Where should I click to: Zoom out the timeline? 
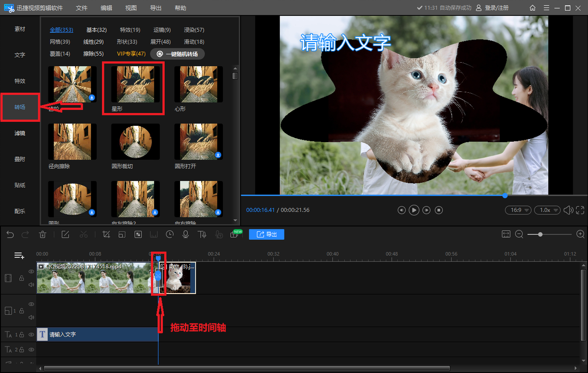coord(519,234)
